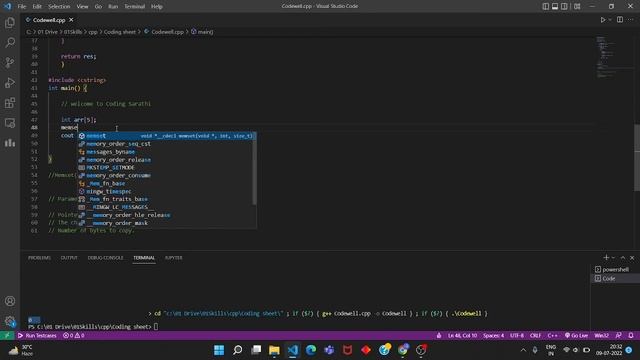
Task: Open the Extensions view
Action: tap(10, 102)
